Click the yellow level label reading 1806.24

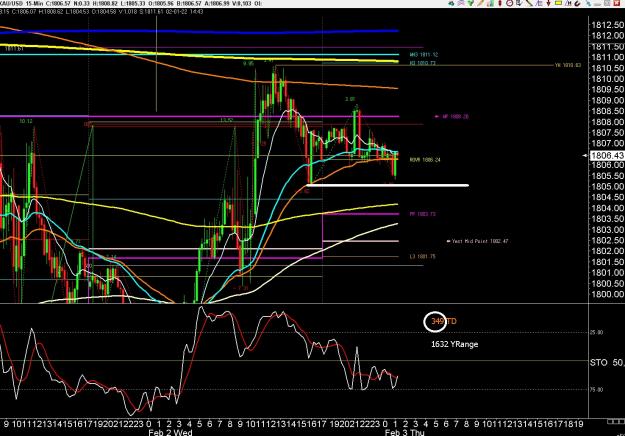tap(425, 160)
